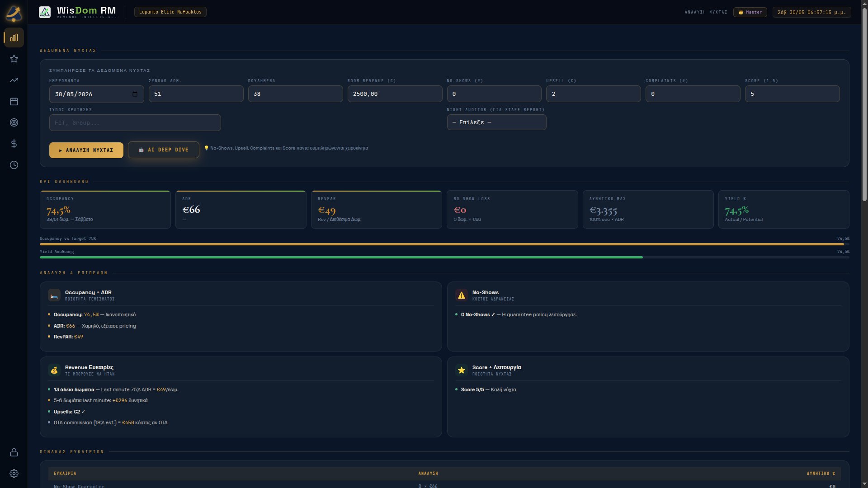Image resolution: width=868 pixels, height=488 pixels.
Task: Open settings gear in sidebar
Action: point(14,474)
